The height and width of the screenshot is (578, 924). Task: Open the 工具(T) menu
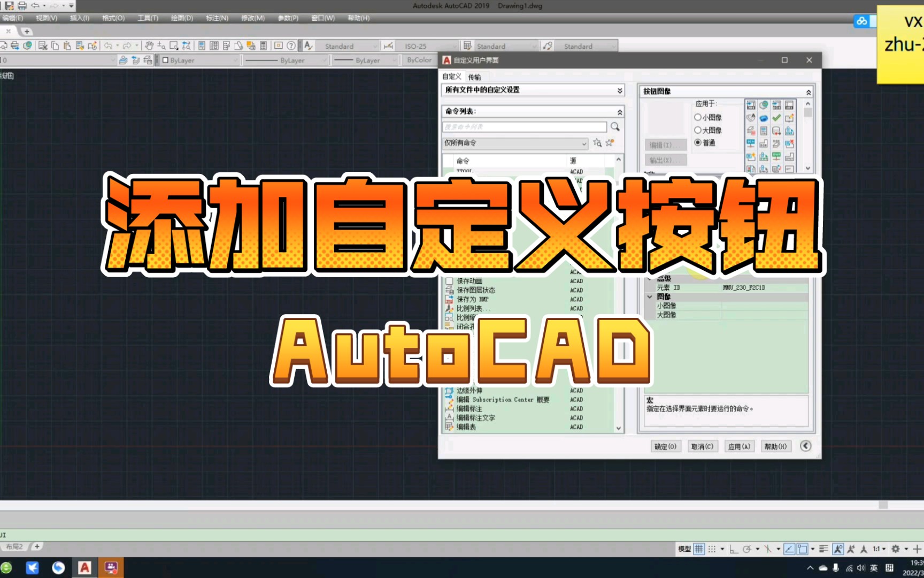pos(148,18)
